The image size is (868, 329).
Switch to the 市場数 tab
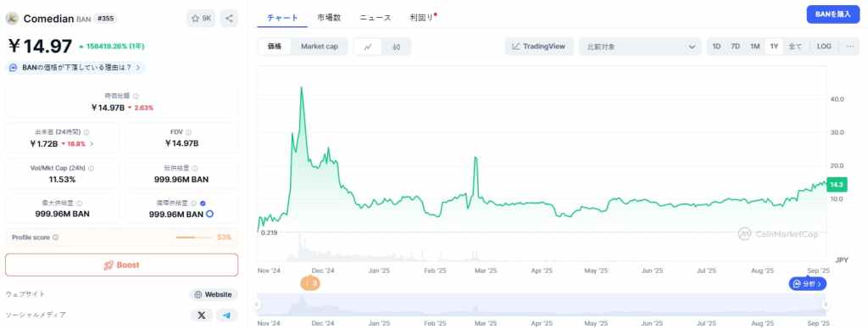[329, 18]
